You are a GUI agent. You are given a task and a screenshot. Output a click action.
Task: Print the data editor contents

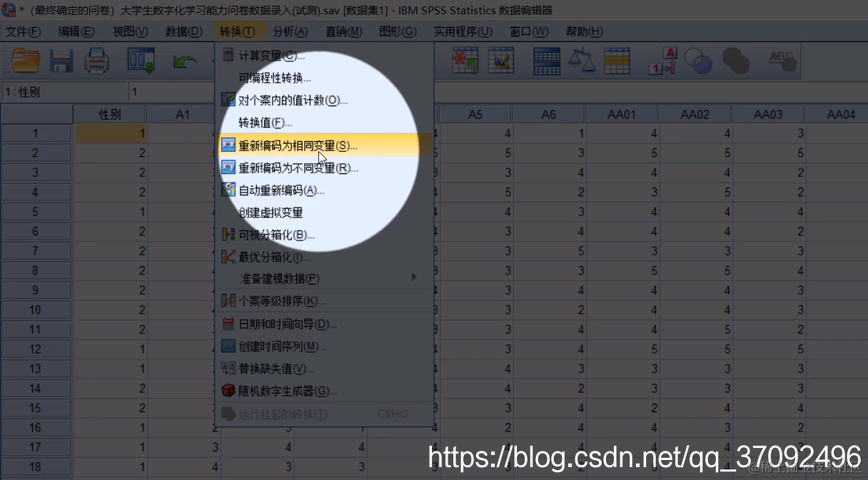point(98,61)
